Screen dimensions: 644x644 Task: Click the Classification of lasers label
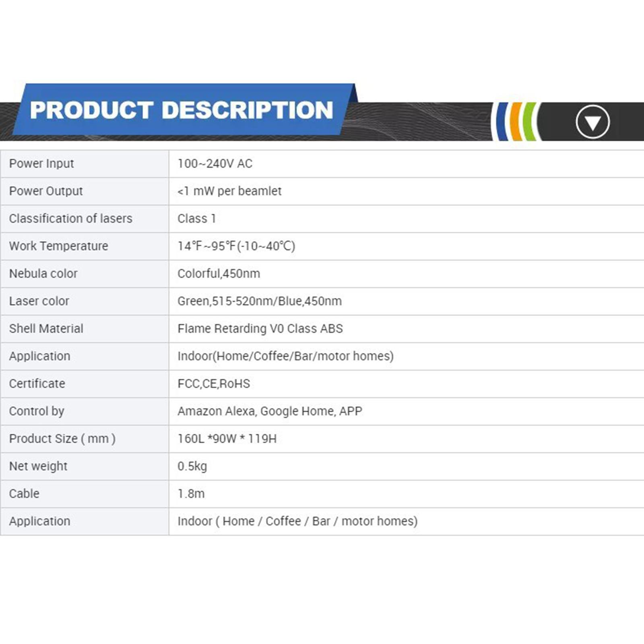pyautogui.click(x=71, y=219)
